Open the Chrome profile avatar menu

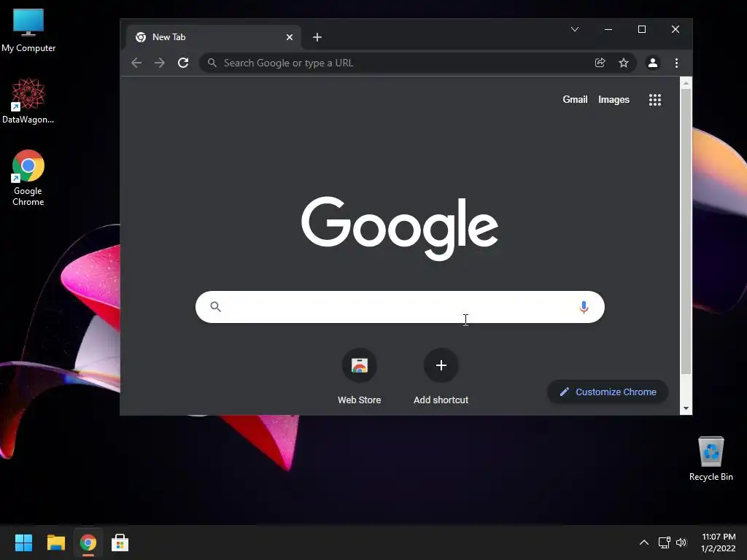tap(653, 63)
